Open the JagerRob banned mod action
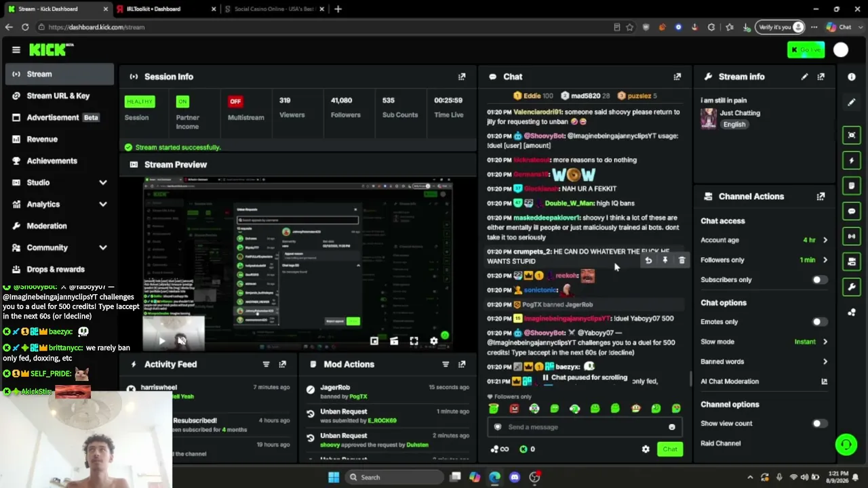The height and width of the screenshot is (488, 868). [x=388, y=392]
